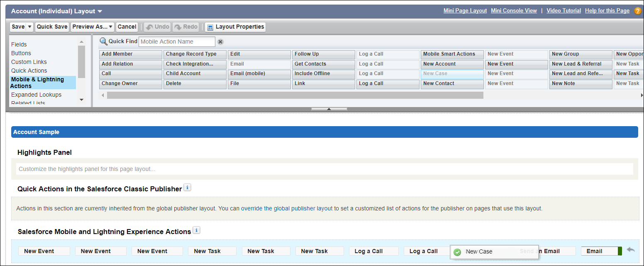Select the New Account palette action
Viewport: 644px width, 266px height.
point(452,64)
